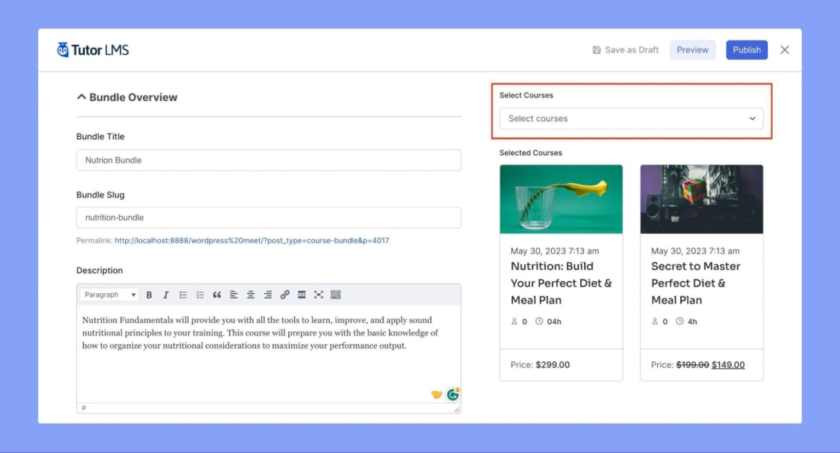The image size is (840, 453).
Task: Center align the description text
Action: pyautogui.click(x=251, y=295)
